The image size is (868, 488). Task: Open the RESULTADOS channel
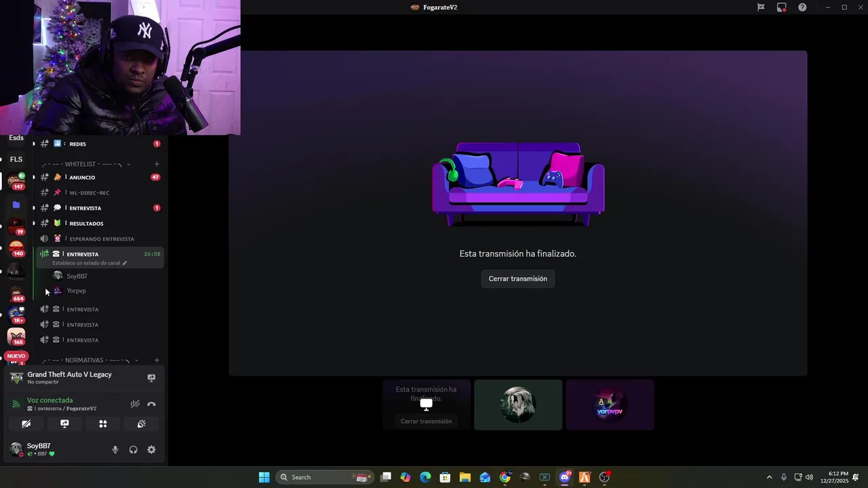coord(100,224)
